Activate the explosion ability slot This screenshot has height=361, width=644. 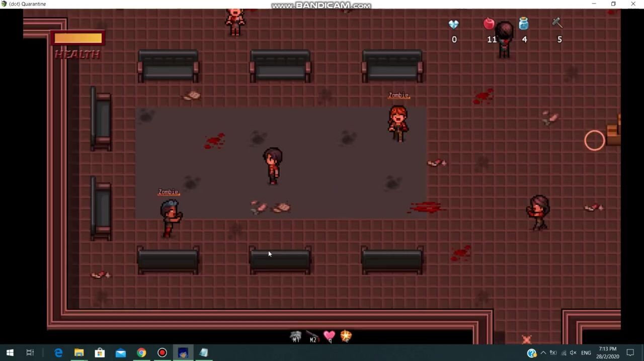(x=346, y=336)
